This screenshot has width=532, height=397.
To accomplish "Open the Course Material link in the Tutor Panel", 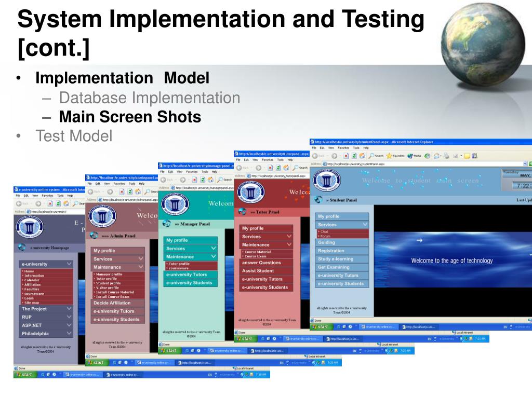I will coord(258,252).
